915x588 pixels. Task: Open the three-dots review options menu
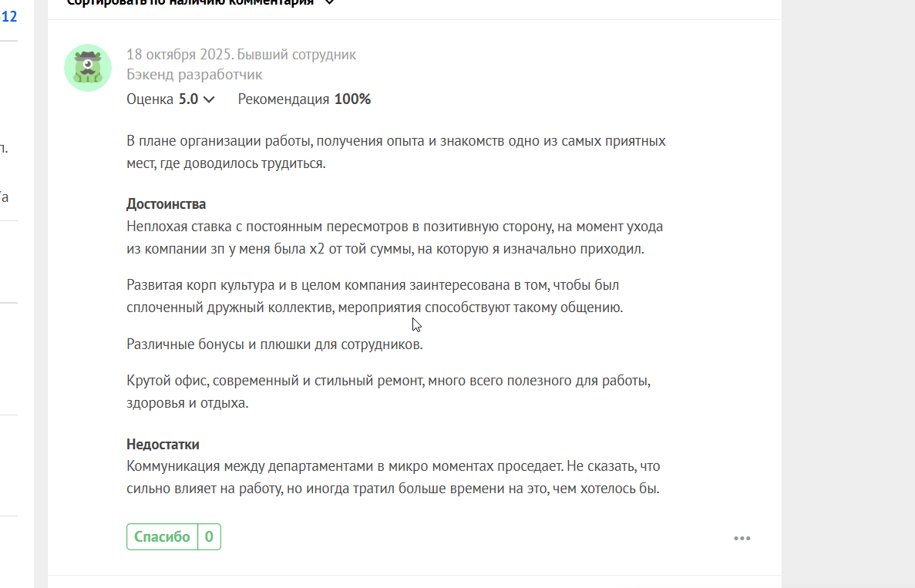tap(742, 539)
